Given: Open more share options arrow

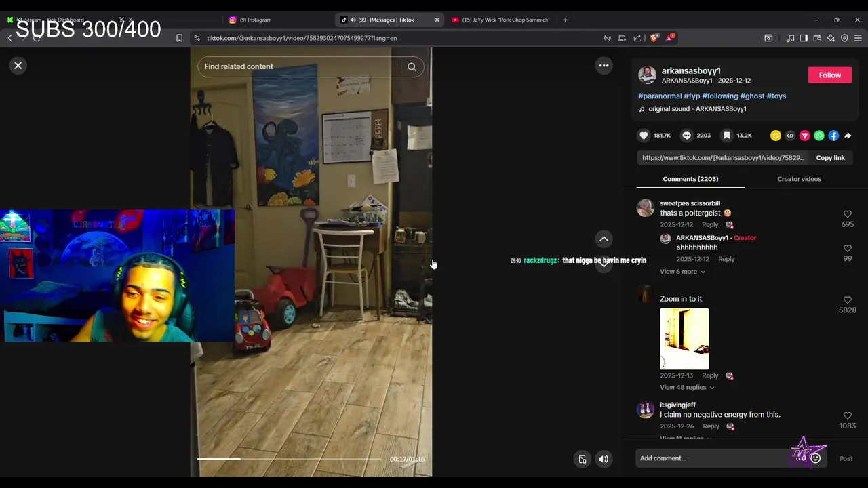Looking at the screenshot, I should (848, 136).
